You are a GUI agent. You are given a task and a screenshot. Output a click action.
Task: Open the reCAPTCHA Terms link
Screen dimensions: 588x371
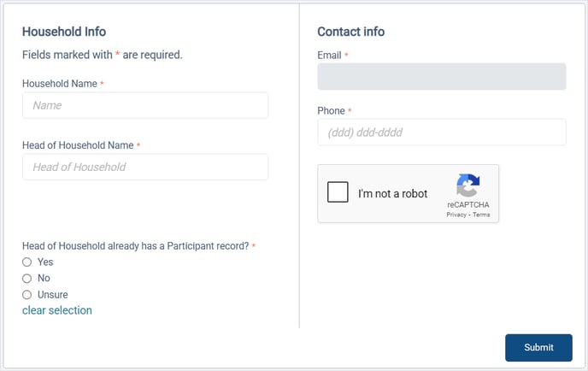(481, 215)
